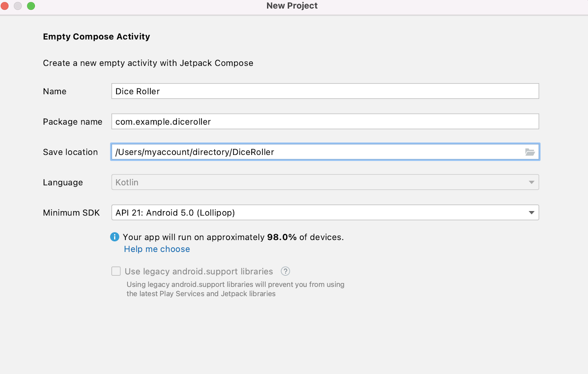Click the blue device coverage info icon

click(115, 237)
